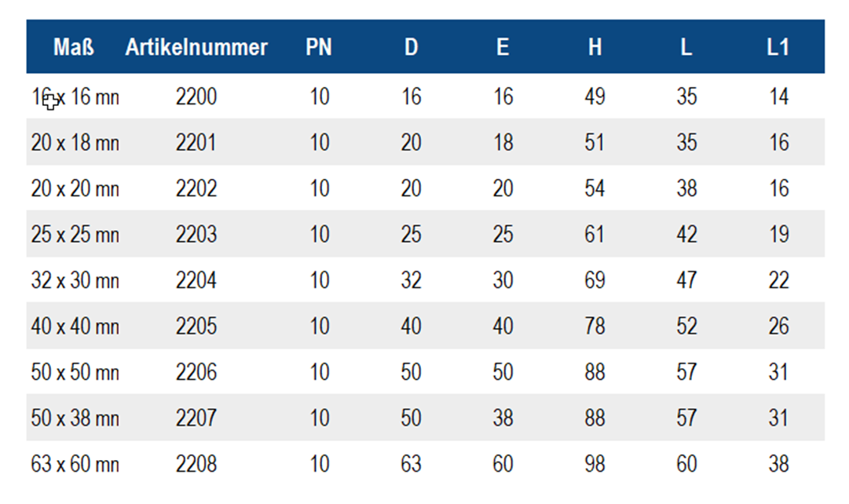Select the 63 x 60 mm size cell

coord(75,464)
